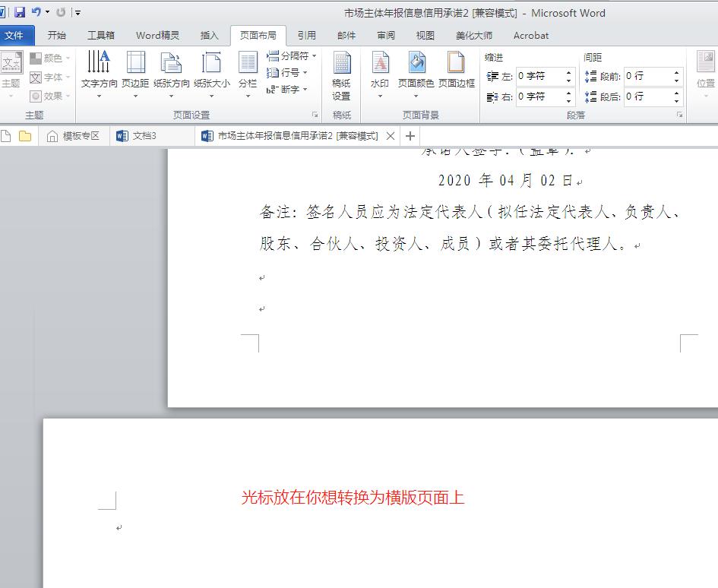
Task: Increase 段前 spacing with the up stepper
Action: (676, 73)
